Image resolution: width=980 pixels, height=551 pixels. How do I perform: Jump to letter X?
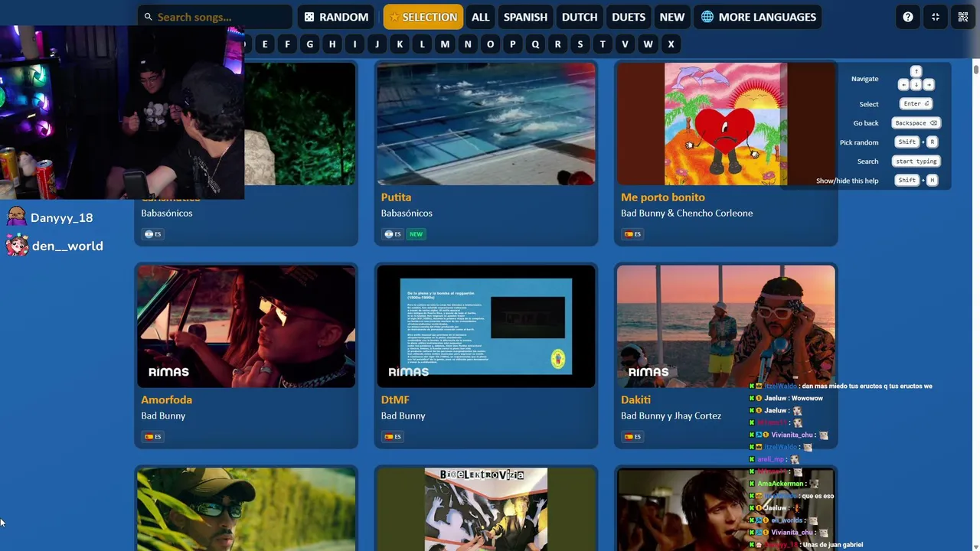point(671,44)
